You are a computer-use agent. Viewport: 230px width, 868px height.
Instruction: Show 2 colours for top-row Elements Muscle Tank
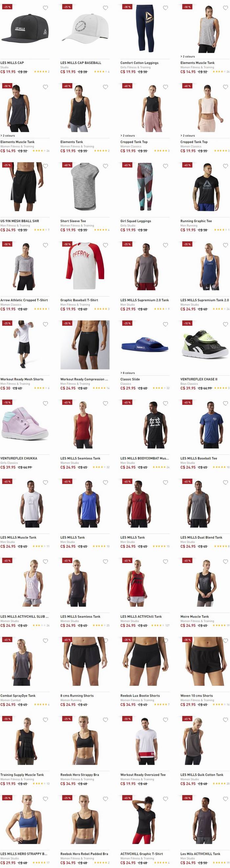[x=188, y=56]
